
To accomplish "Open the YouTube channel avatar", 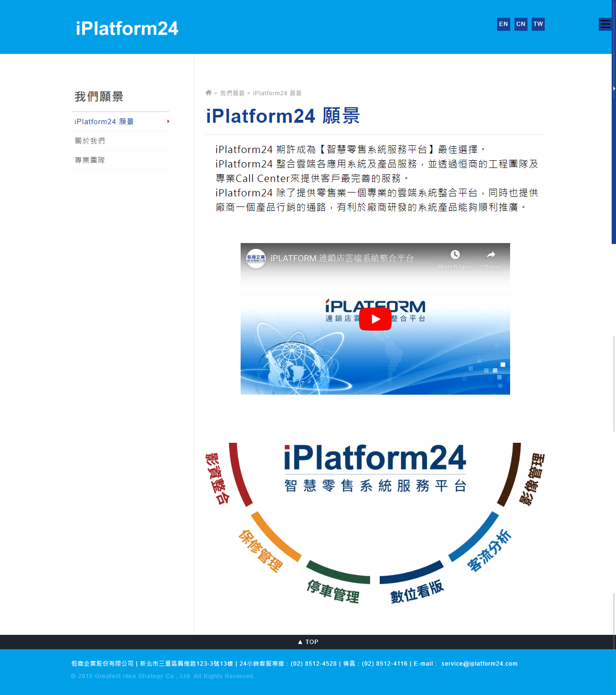I will point(256,258).
